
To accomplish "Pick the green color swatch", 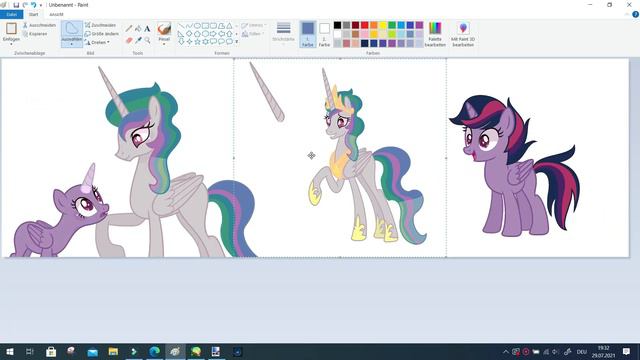I will [392, 25].
